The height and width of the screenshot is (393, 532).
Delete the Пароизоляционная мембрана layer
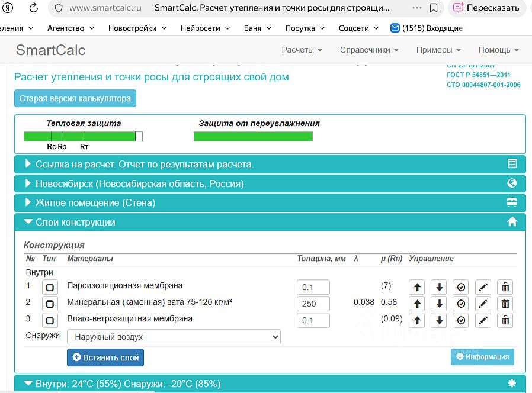(505, 287)
